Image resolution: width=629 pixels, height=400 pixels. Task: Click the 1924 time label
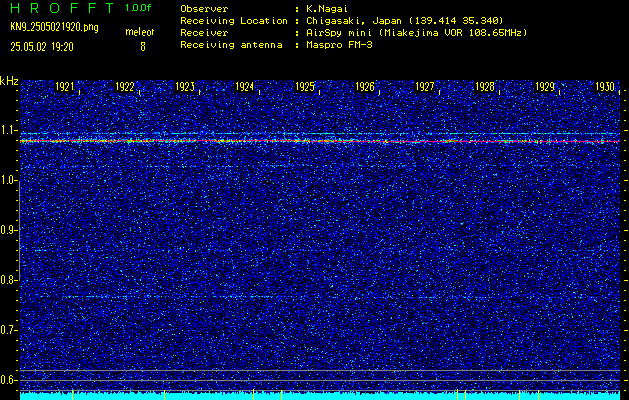click(x=245, y=87)
